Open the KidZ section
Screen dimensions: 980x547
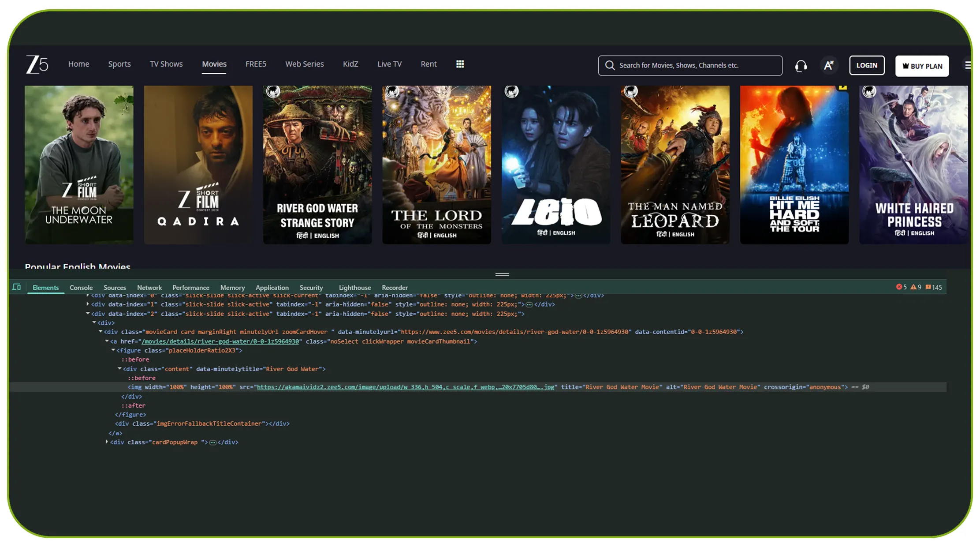350,64
